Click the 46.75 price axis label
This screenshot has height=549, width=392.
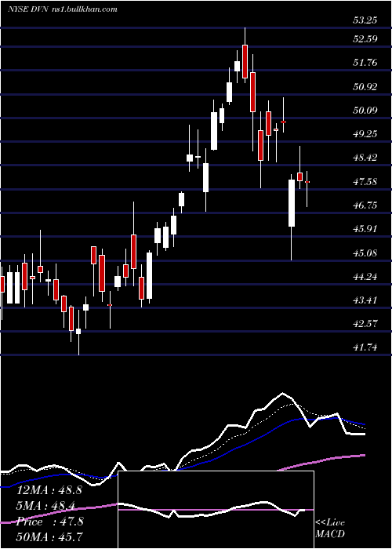(365, 205)
